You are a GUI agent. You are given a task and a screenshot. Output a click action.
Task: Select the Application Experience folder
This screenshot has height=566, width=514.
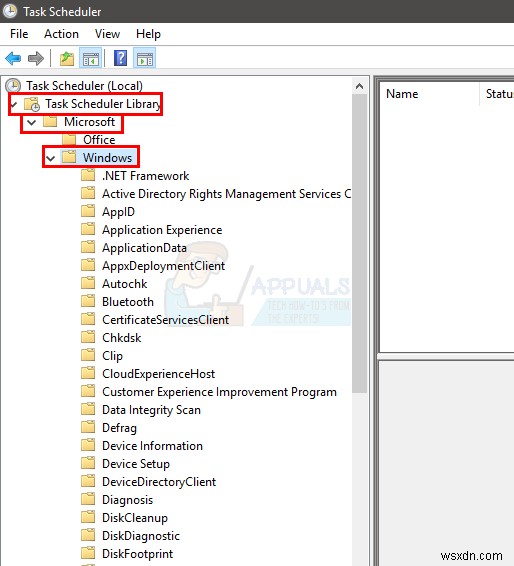[162, 230]
